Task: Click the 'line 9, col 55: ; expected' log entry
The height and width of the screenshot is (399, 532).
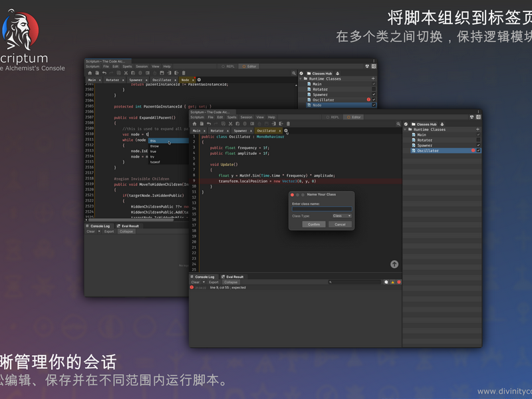Action: pos(227,287)
